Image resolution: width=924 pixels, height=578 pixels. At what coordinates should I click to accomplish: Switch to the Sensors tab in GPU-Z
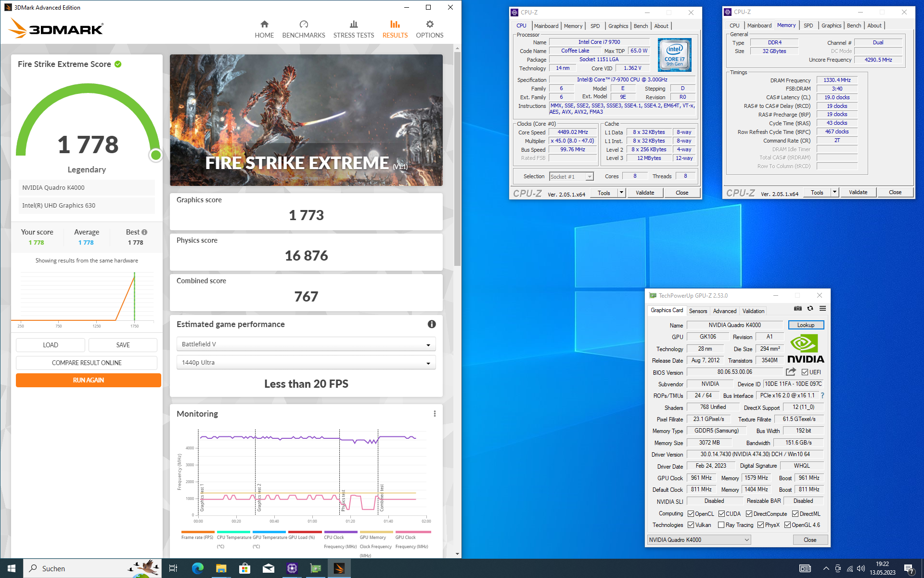click(698, 311)
